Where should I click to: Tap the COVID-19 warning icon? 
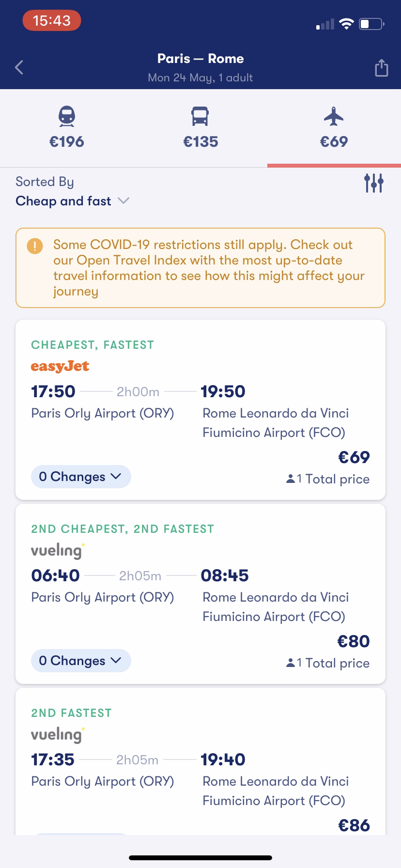35,246
